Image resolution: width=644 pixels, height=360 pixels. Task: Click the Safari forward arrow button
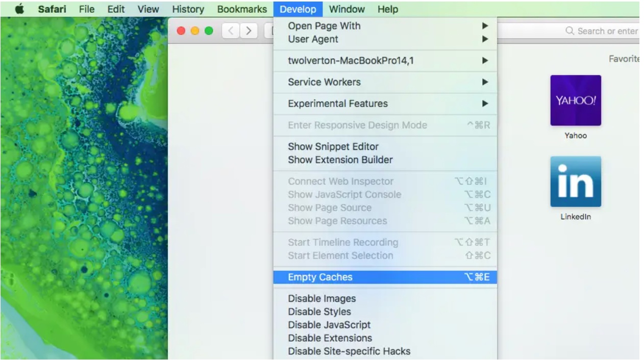coord(248,31)
